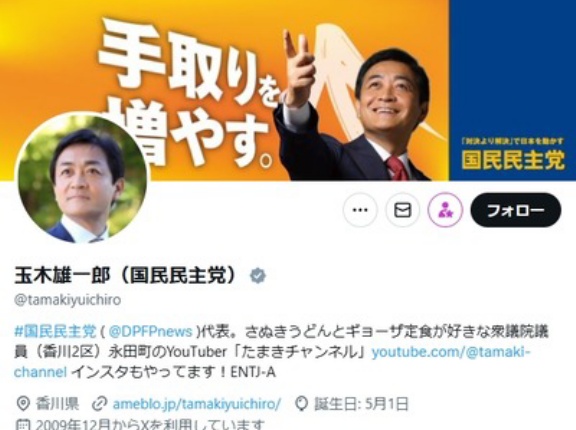Click the envelope message icon

(403, 210)
